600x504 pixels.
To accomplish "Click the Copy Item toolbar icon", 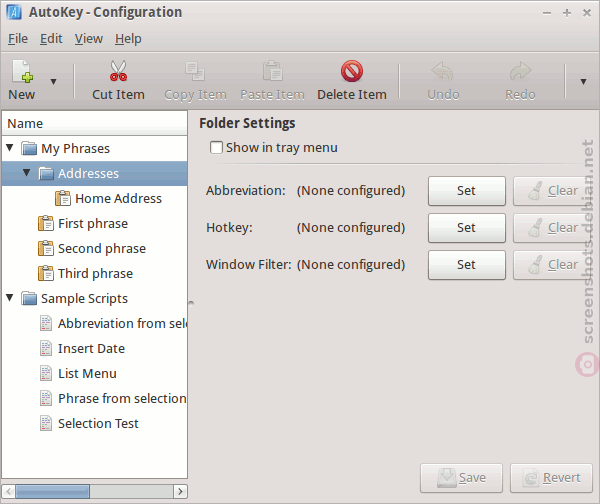I will pos(195,71).
